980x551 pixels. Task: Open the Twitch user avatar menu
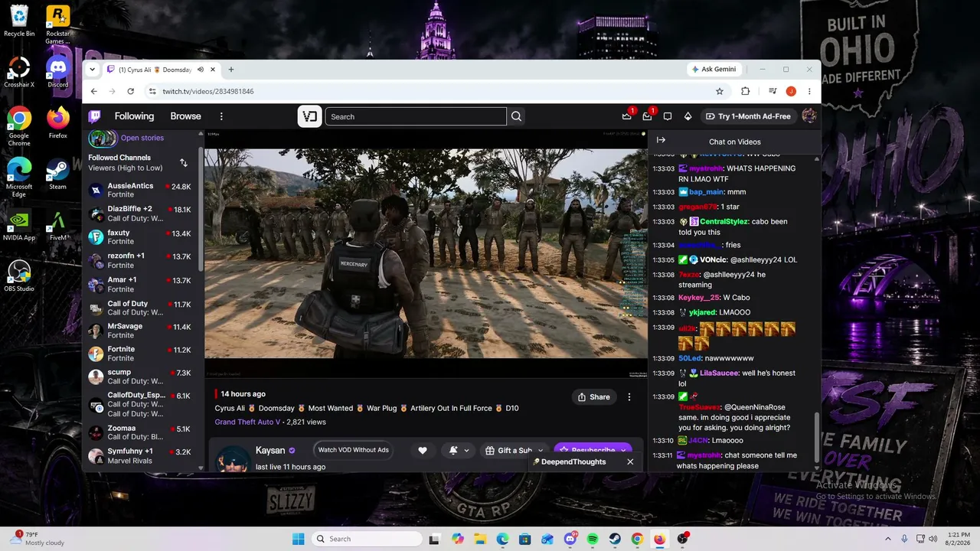(809, 116)
